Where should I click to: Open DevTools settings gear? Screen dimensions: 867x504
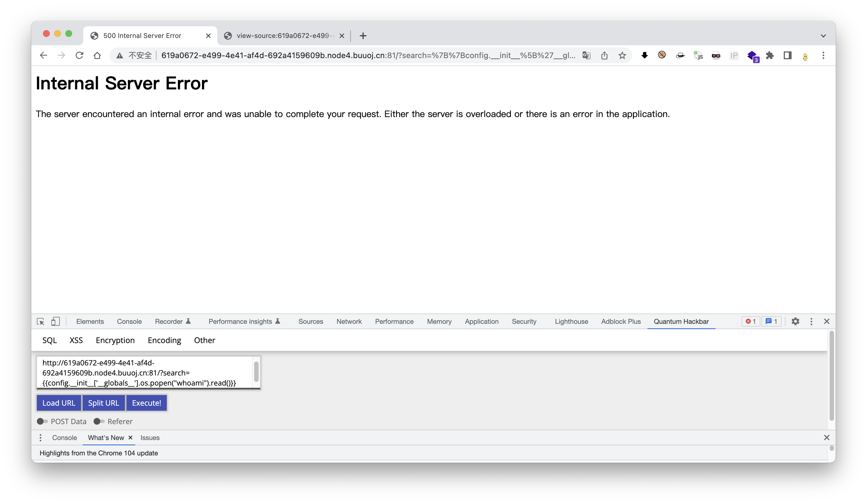pos(795,321)
